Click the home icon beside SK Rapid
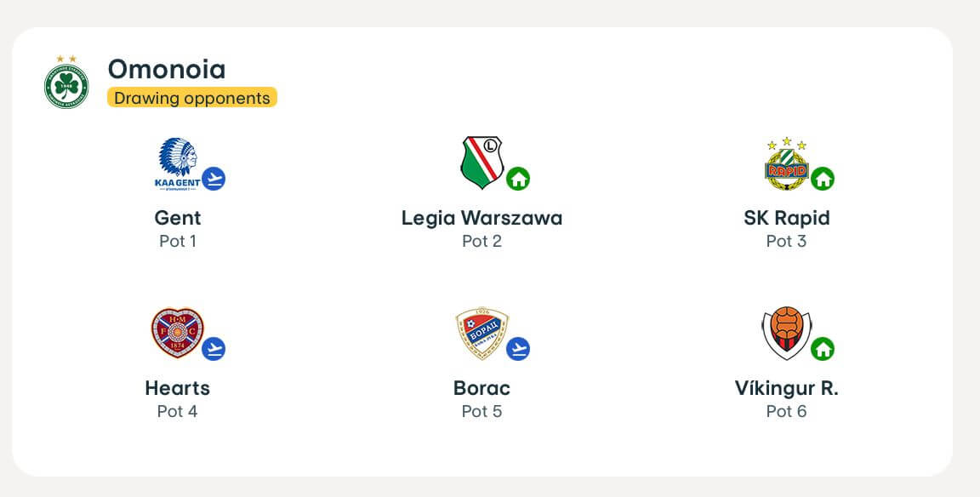The width and height of the screenshot is (980, 497). [823, 179]
